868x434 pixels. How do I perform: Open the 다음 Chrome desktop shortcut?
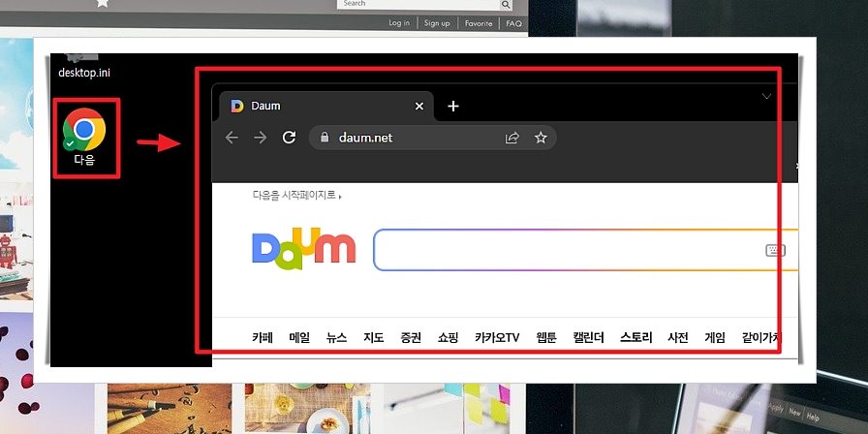coord(84,137)
